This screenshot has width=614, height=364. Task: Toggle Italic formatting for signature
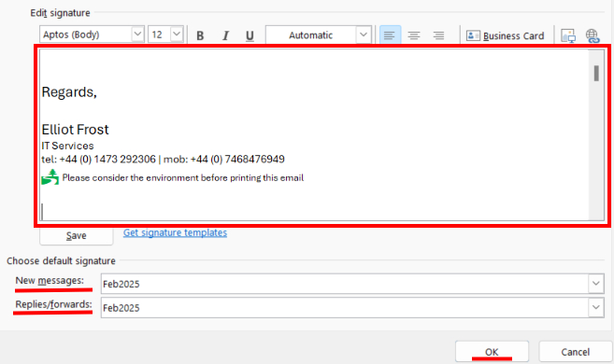[x=225, y=35]
